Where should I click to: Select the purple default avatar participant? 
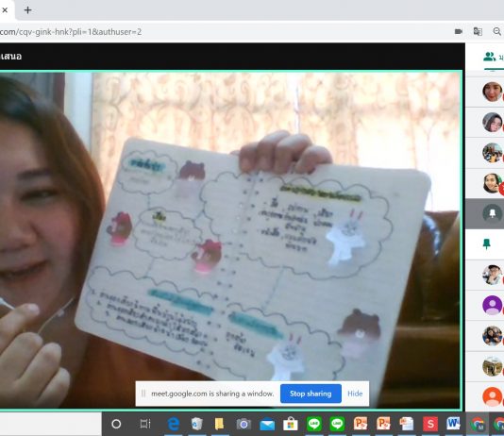pos(492,305)
